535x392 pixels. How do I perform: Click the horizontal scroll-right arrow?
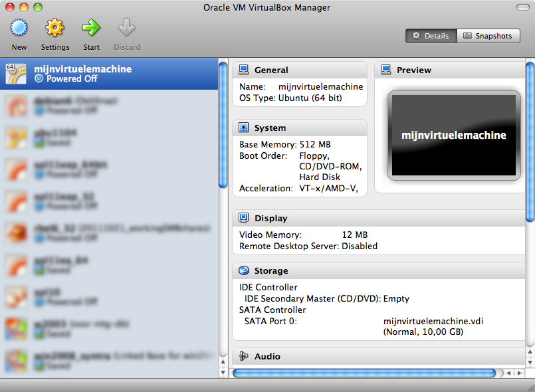(519, 373)
